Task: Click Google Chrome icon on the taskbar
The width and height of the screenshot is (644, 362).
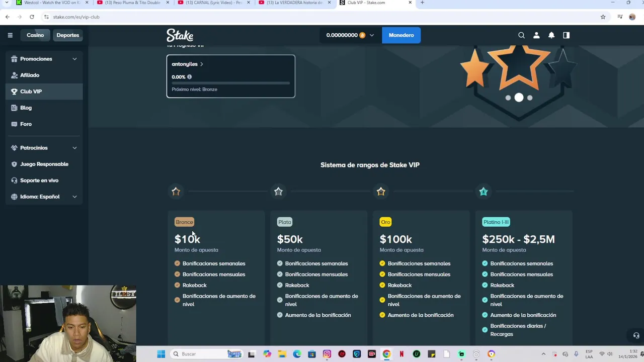Action: 386,354
